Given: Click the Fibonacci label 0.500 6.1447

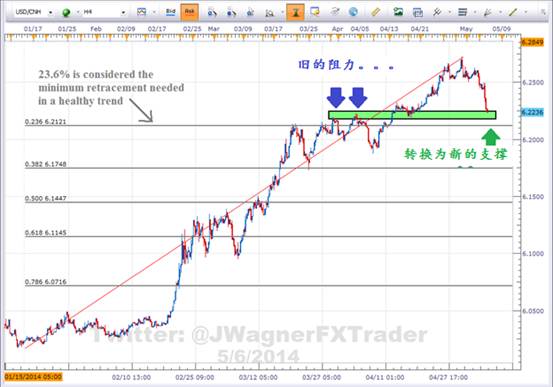Looking at the screenshot, I should click(45, 198).
